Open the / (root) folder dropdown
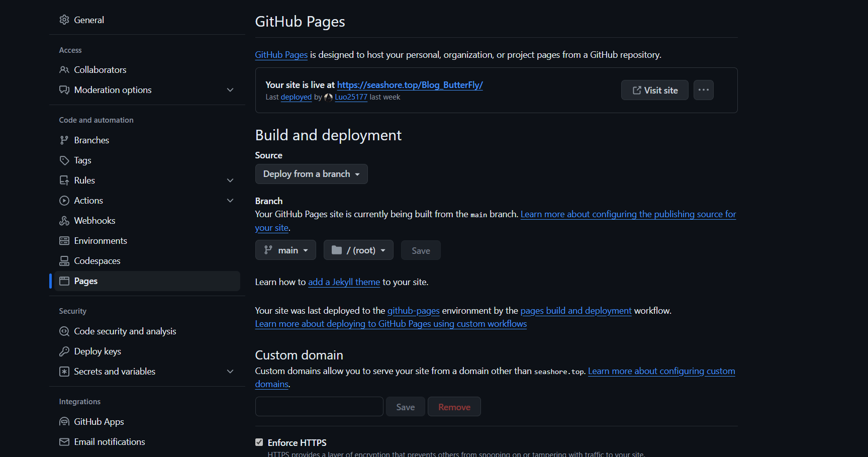 point(358,250)
